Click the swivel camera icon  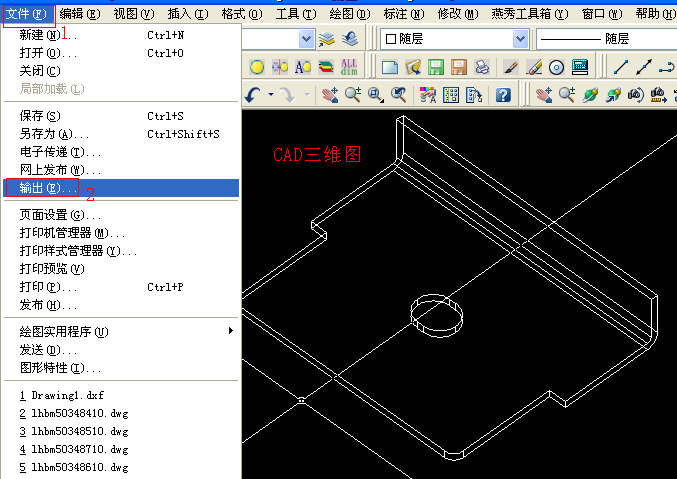point(636,95)
